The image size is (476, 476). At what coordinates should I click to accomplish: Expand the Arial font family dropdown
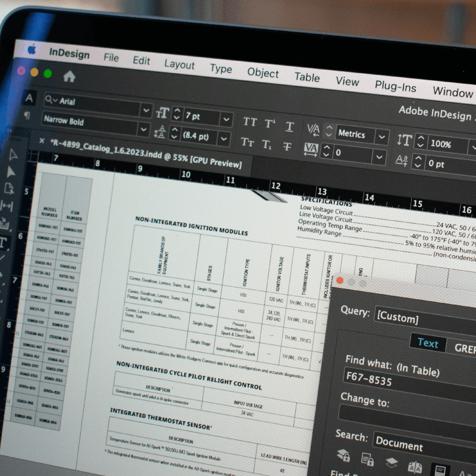[x=146, y=111]
